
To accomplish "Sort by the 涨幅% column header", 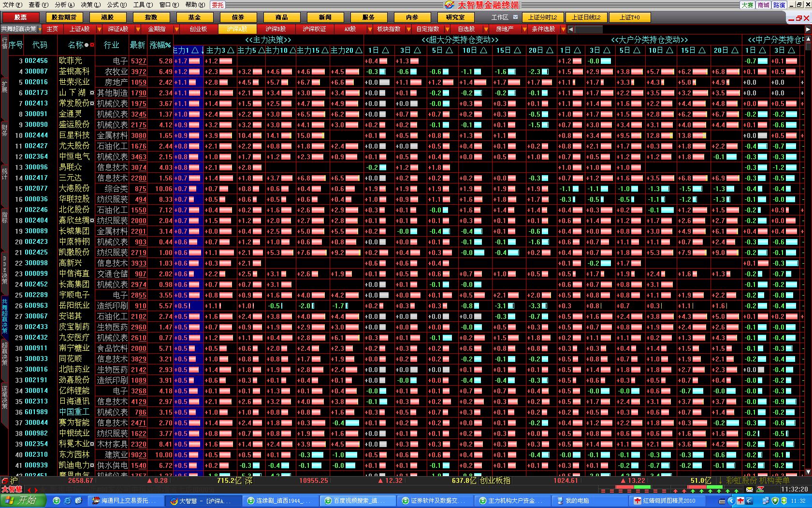I will click(x=160, y=45).
